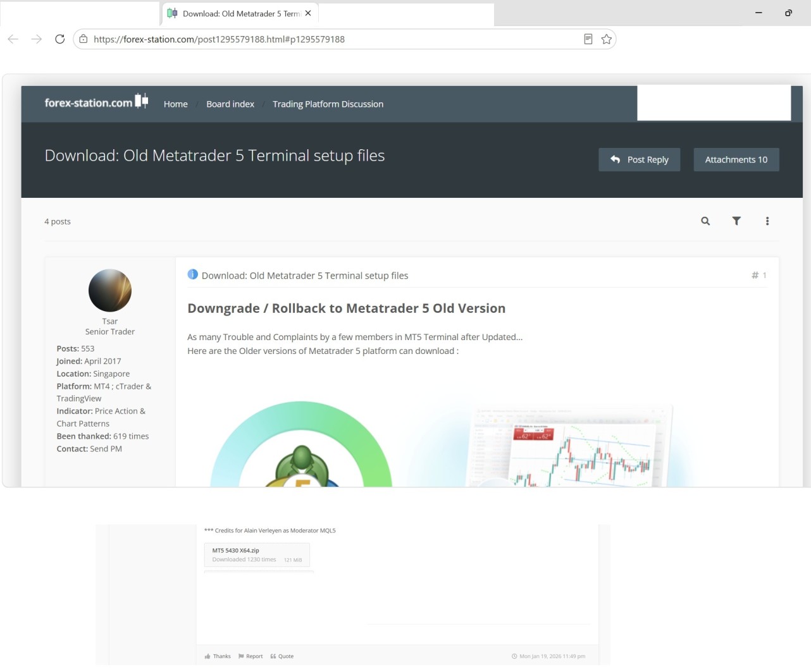Open the post subject title link
This screenshot has height=672, width=811.
pos(305,276)
